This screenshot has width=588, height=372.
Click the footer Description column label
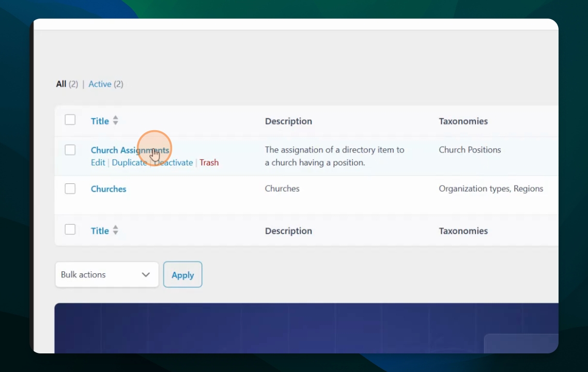pyautogui.click(x=288, y=230)
